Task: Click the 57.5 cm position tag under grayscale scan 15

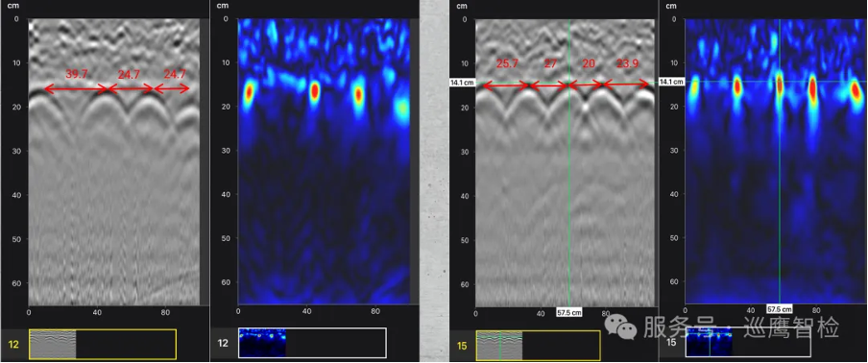Action: click(569, 313)
